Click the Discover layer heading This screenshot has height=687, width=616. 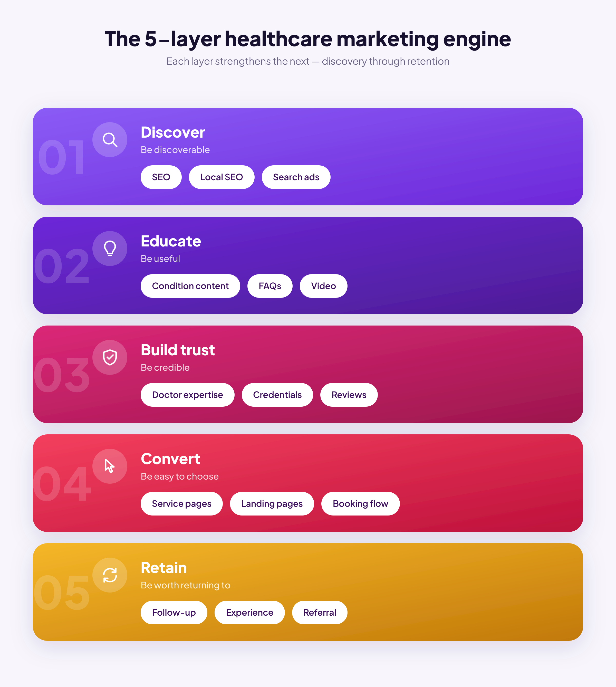point(173,132)
